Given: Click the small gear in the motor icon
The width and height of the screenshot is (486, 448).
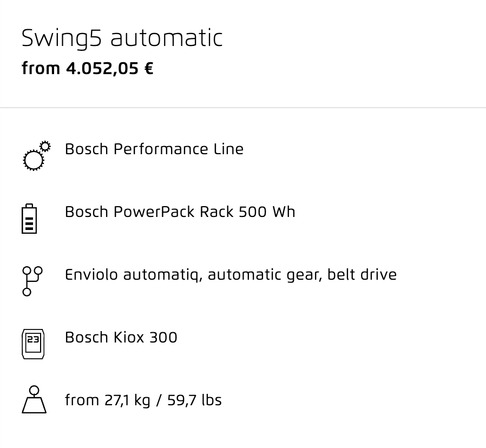Looking at the screenshot, I should [x=45, y=146].
